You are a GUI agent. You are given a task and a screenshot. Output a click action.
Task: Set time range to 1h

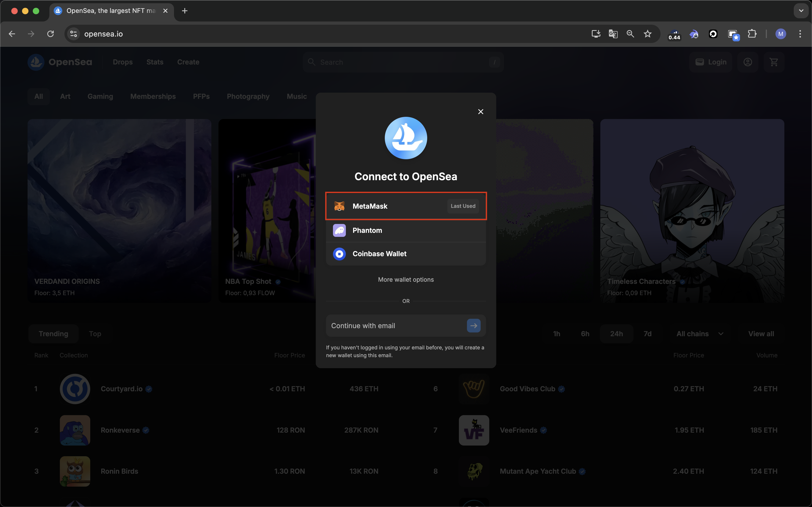(x=557, y=334)
